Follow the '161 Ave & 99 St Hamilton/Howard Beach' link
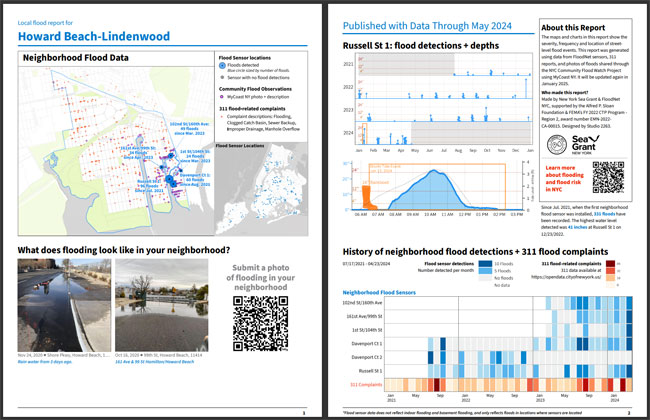Screen dimensions: 650x420 click(x=155, y=362)
